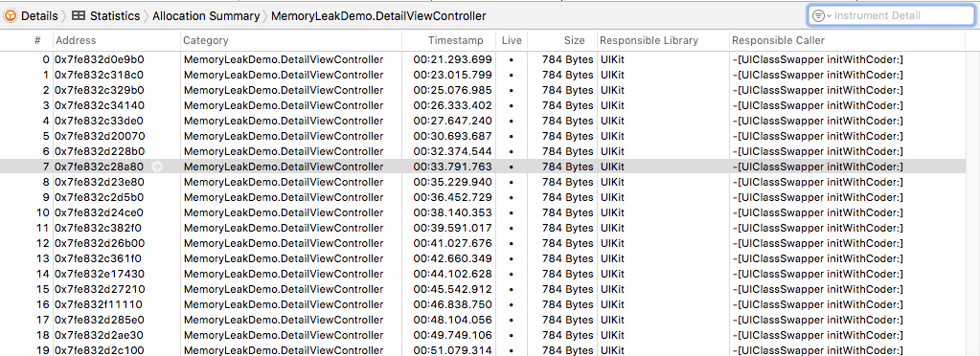Select address 0x7fe832d26b00
980x356 pixels.
tap(100, 244)
